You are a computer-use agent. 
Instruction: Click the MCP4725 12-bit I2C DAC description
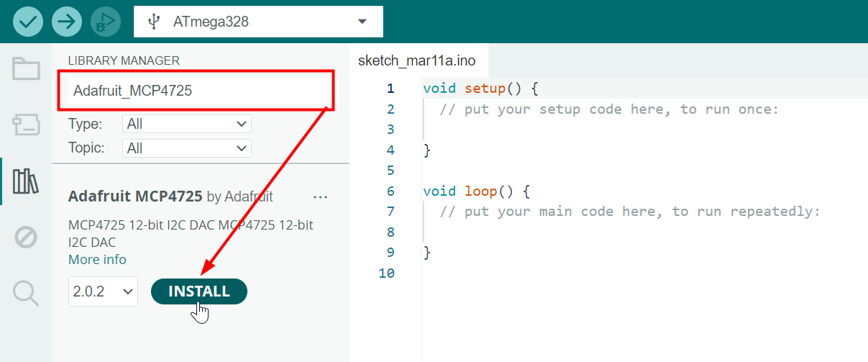pos(191,233)
